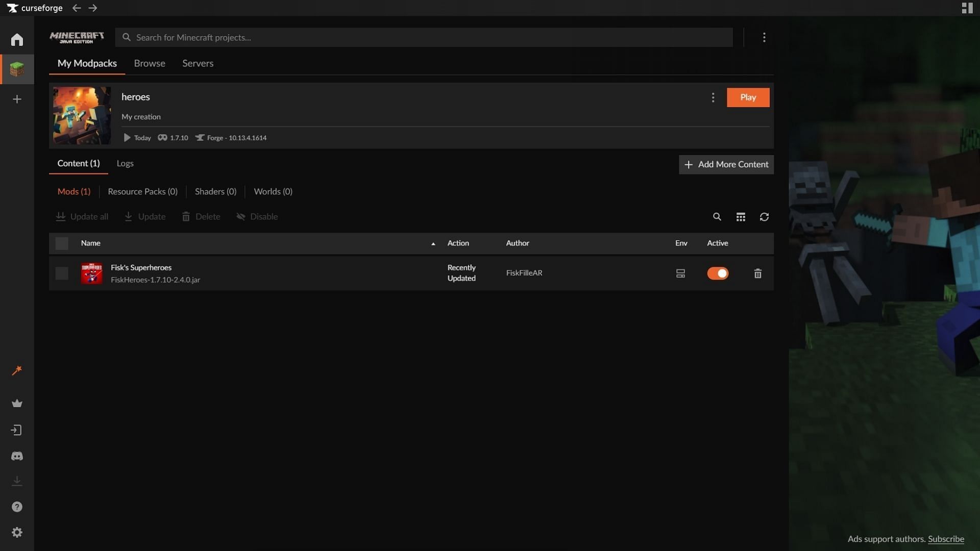Click the Play button for heroes modpack
Image resolution: width=980 pixels, height=551 pixels.
click(x=748, y=97)
